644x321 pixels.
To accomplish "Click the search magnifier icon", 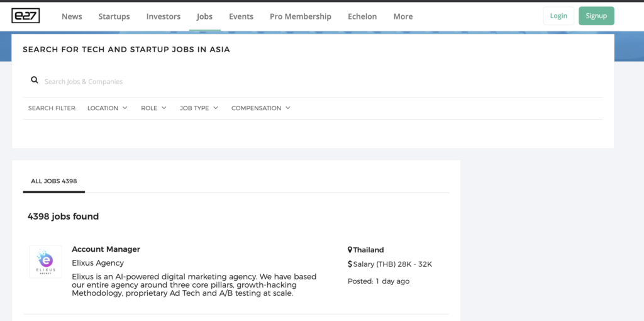I will 35,80.
